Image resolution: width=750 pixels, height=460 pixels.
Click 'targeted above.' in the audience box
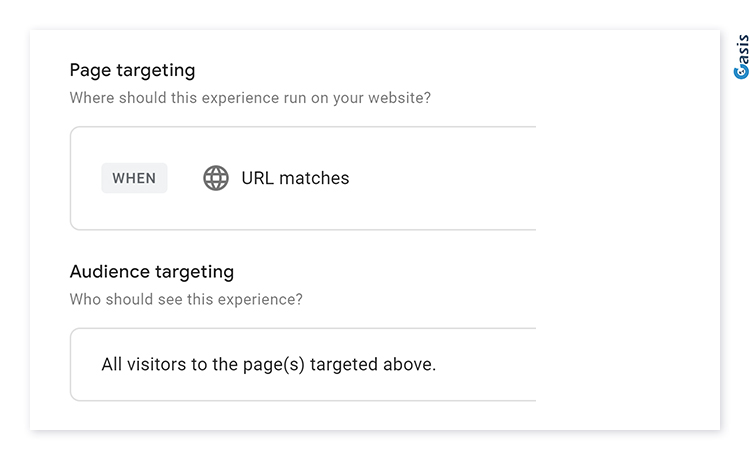(373, 364)
